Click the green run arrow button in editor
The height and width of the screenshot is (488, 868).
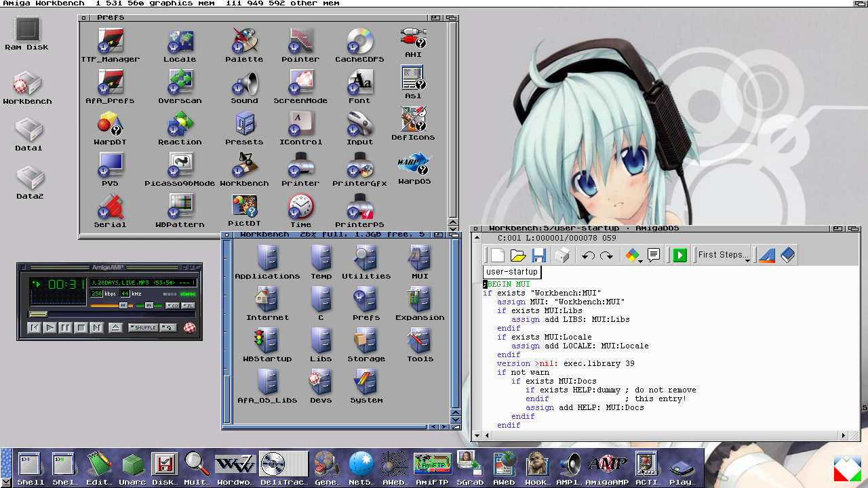pyautogui.click(x=679, y=255)
